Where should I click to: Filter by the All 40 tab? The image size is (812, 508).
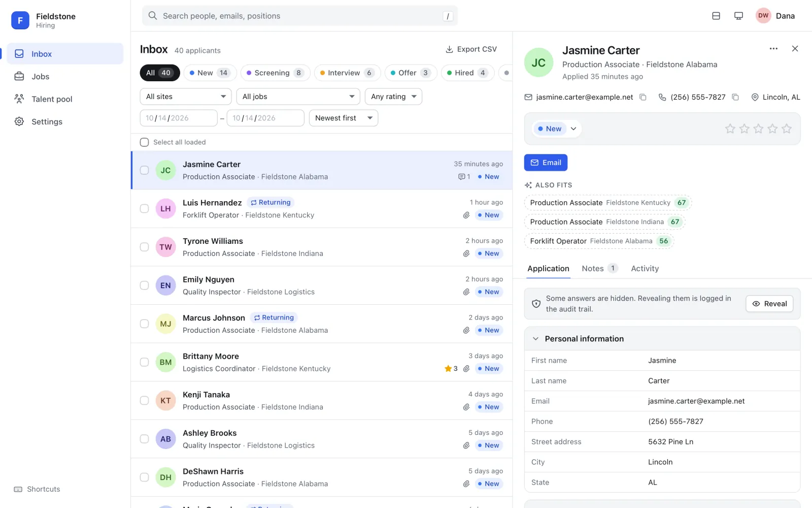[x=160, y=73]
